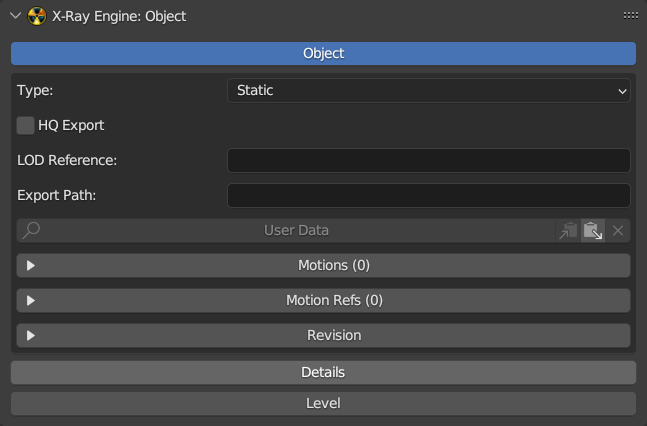Clear user data with X icon

618,231
